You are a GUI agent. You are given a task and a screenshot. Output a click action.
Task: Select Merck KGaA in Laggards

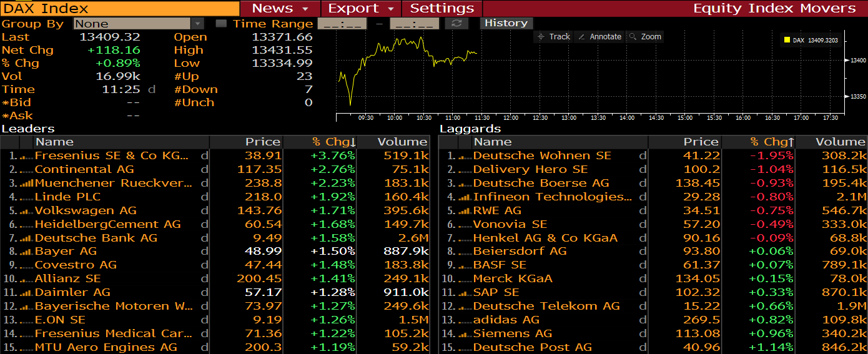513,279
